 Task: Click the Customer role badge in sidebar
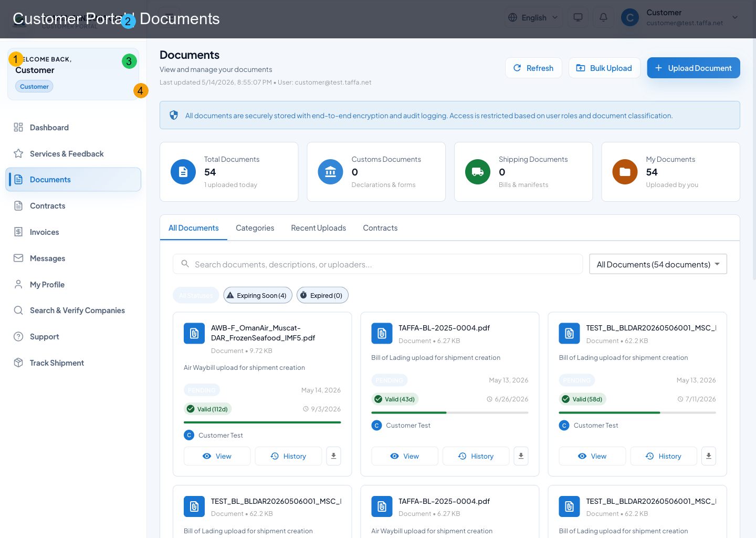(x=34, y=86)
